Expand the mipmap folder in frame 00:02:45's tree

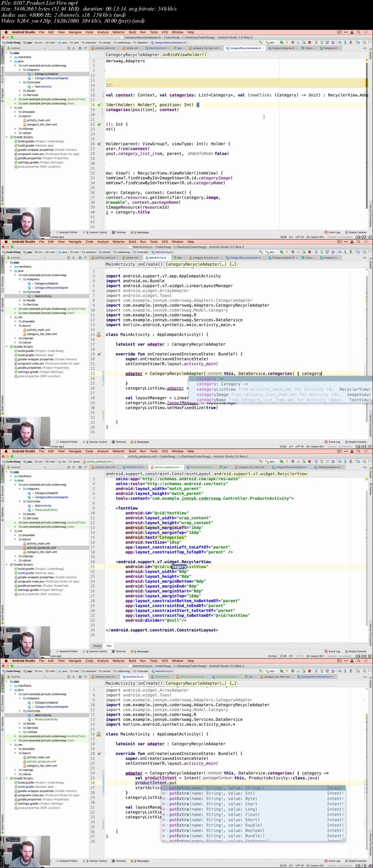16,129
